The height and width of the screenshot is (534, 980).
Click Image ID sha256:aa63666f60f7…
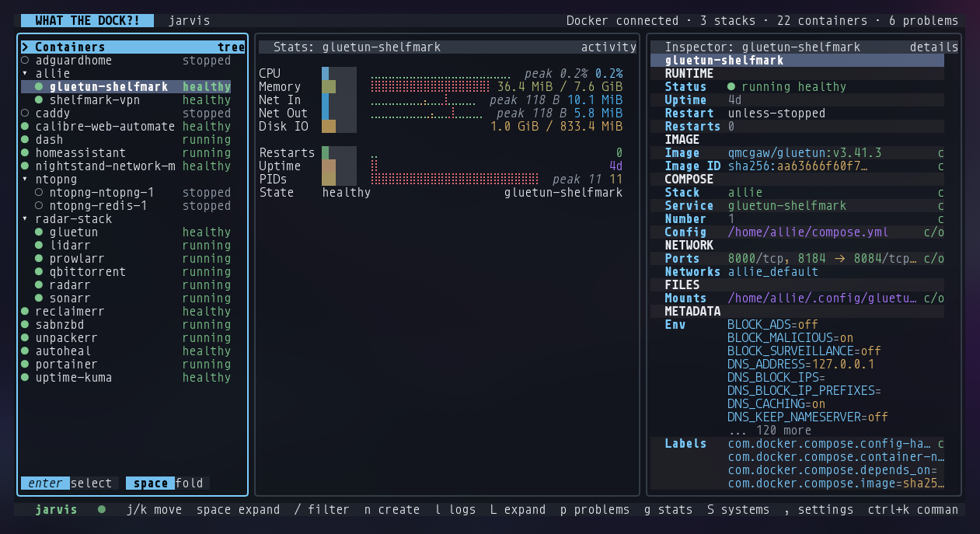click(797, 166)
